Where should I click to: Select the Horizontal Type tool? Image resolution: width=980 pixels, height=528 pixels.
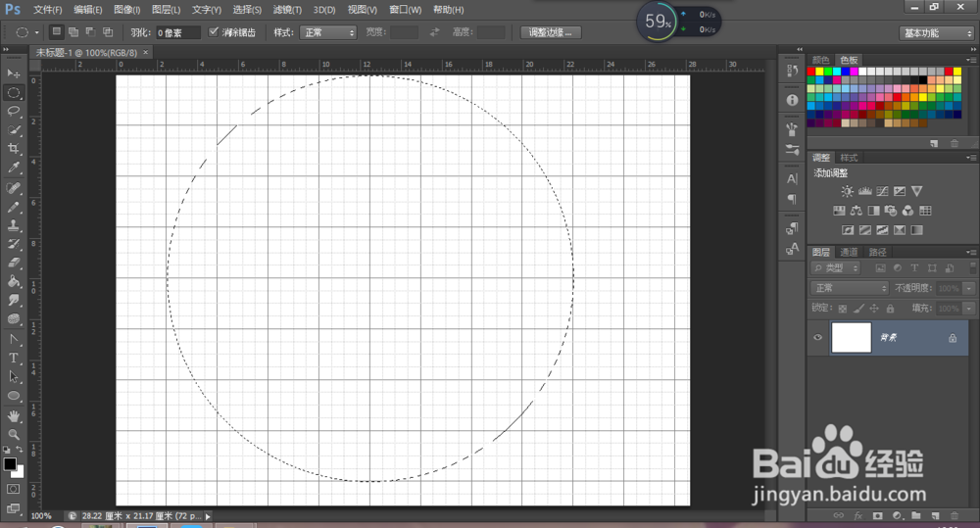13,359
